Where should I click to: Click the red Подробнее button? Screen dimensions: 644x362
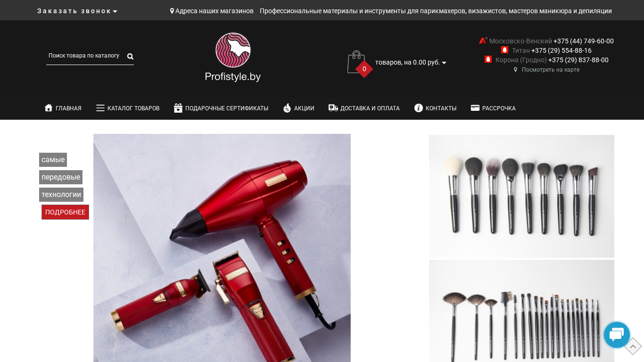point(65,212)
